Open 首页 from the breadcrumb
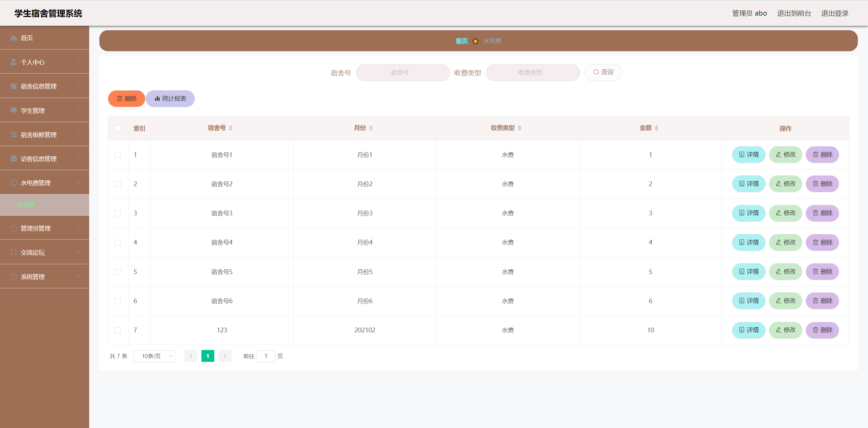This screenshot has width=868, height=428. coord(461,41)
